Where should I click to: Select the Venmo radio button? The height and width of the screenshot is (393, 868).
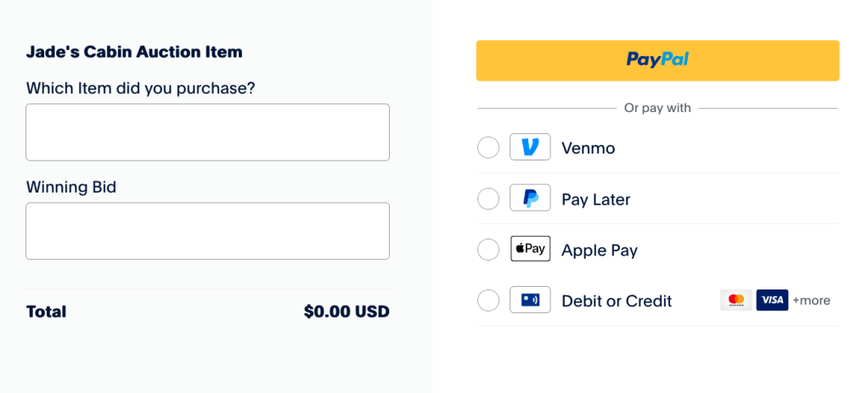488,148
